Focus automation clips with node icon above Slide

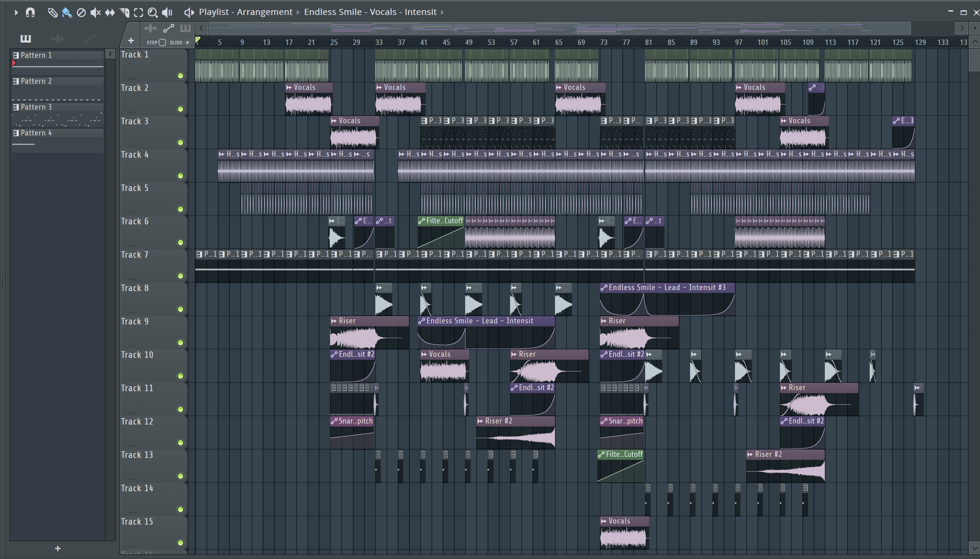click(169, 28)
